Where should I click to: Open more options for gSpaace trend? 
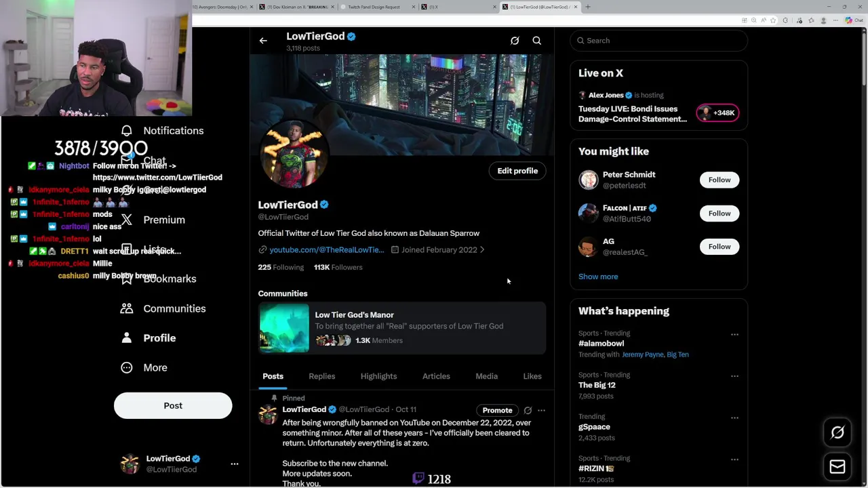pos(734,418)
